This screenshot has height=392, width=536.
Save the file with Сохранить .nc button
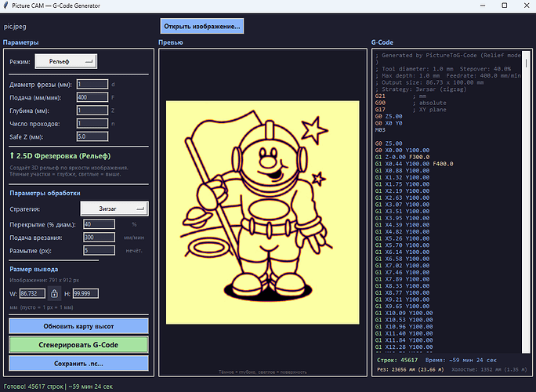click(78, 363)
